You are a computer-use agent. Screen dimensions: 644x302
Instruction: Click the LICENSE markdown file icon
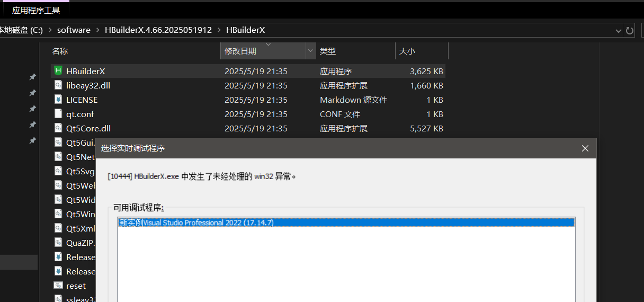point(58,99)
